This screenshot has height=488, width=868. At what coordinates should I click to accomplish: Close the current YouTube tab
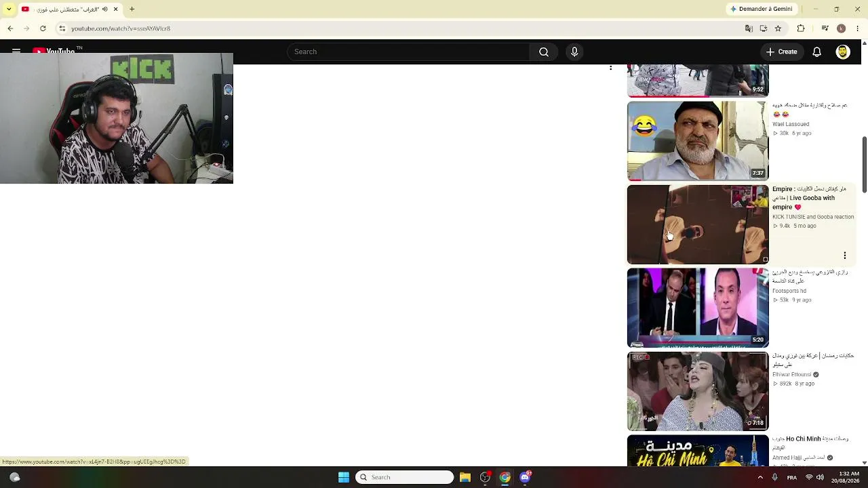click(115, 9)
